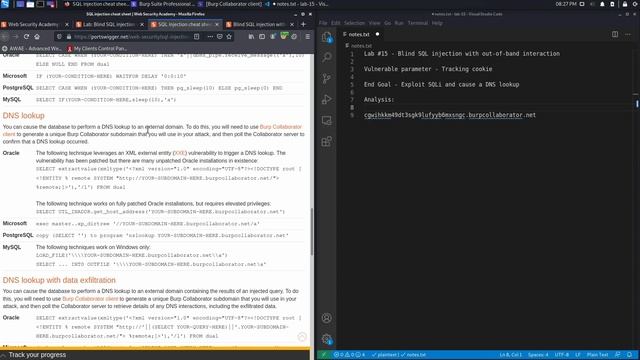This screenshot has height=360, width=640.
Task: Open the Run menu in VS Code
Action: [x=399, y=23]
